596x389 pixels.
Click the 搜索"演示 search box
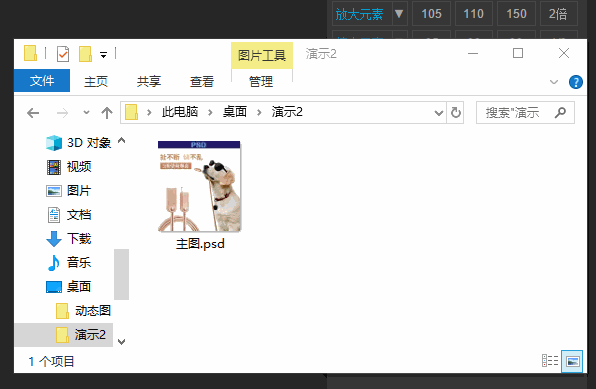tap(525, 113)
